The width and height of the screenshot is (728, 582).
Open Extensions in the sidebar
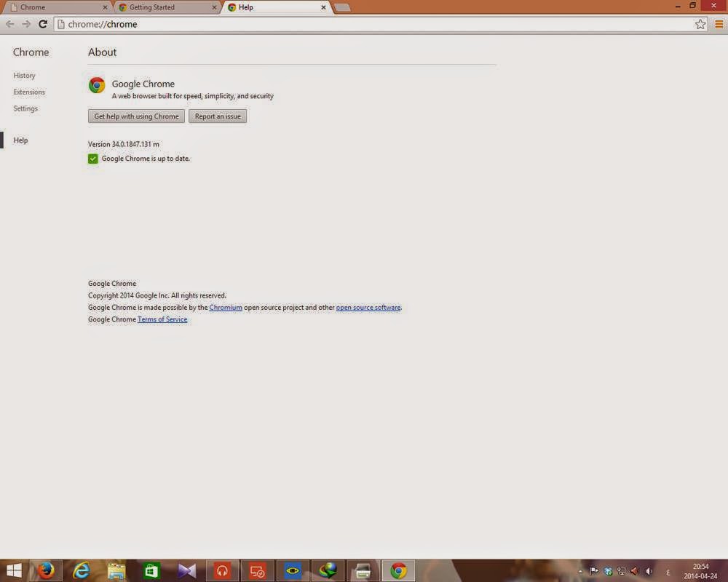(29, 92)
